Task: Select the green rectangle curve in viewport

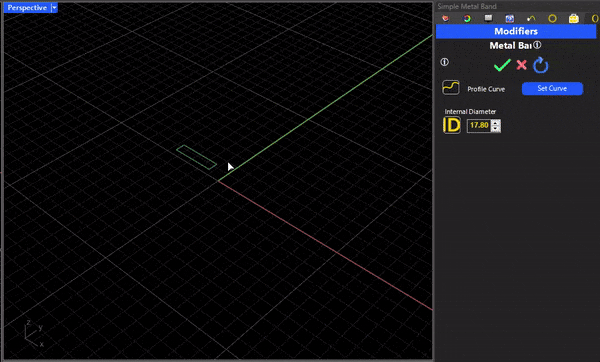Action: [197, 157]
